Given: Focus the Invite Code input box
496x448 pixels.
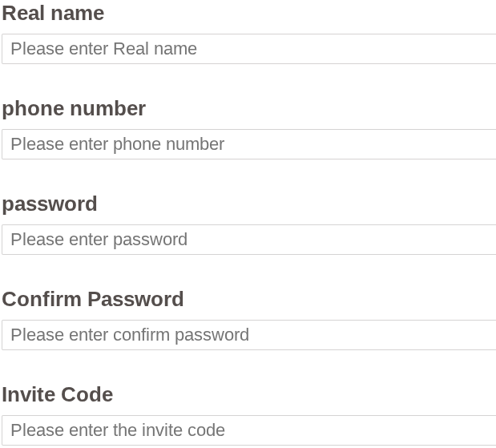Looking at the screenshot, I should click(248, 430).
